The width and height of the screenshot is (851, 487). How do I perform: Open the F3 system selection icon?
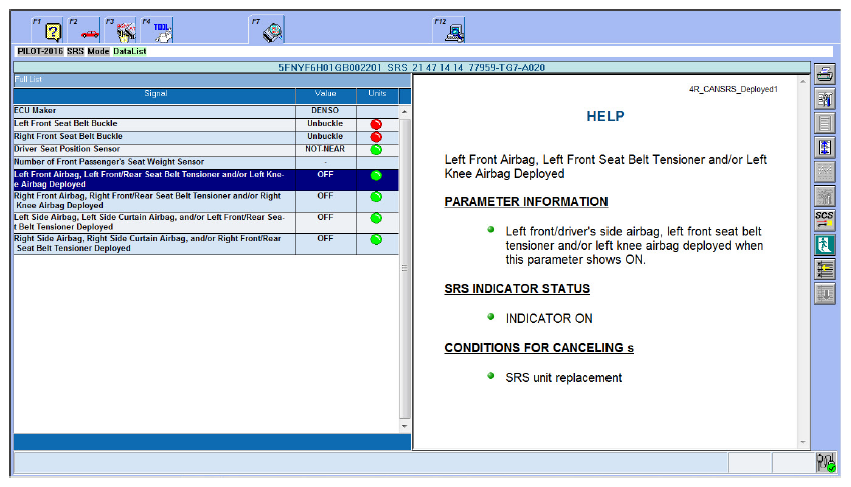click(x=126, y=32)
